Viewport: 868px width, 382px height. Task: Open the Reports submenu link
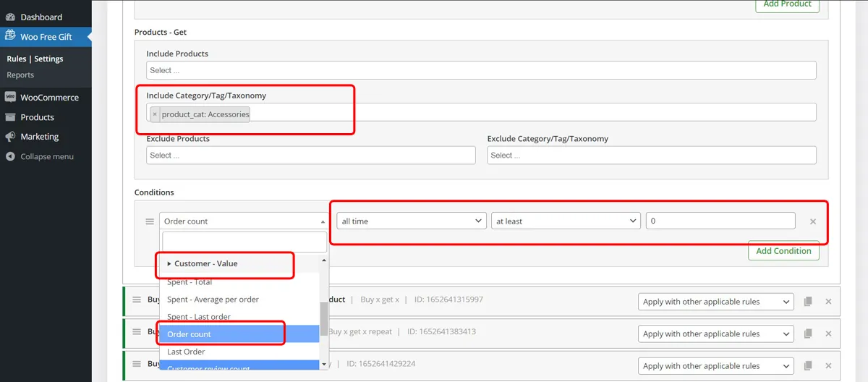[20, 75]
